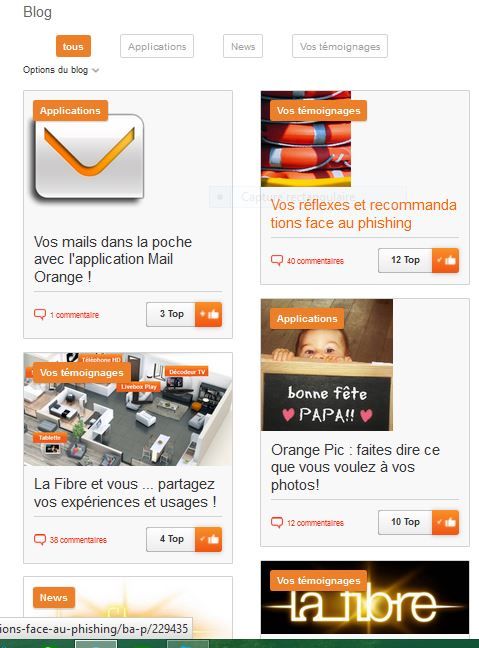Image resolution: width=479 pixels, height=648 pixels.
Task: Click the 12 Top count button
Action: 405,260
